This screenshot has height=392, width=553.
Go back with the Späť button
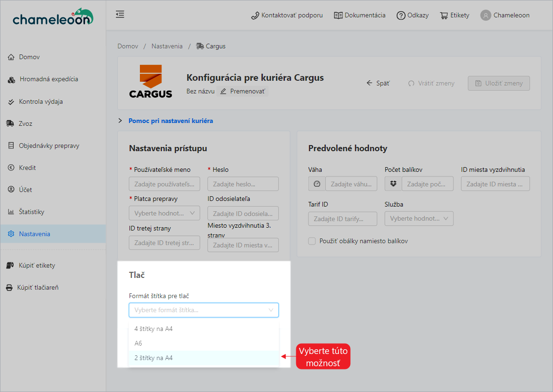pyautogui.click(x=378, y=83)
